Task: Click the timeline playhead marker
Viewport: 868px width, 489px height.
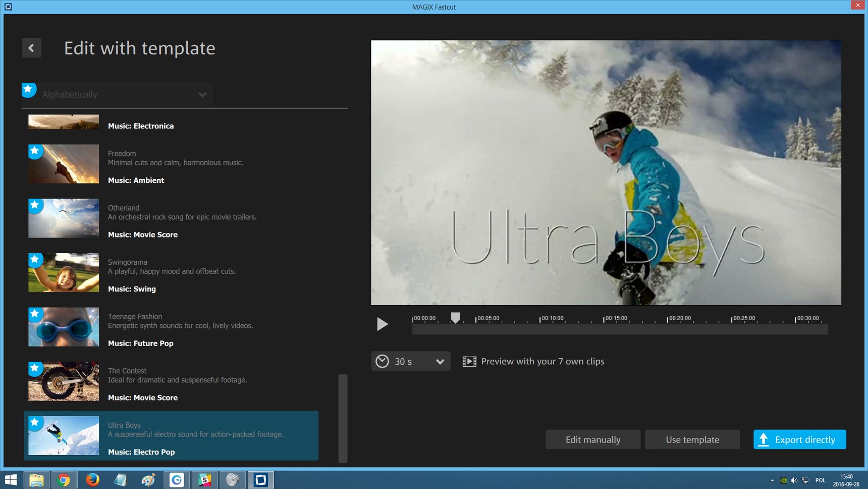Action: pyautogui.click(x=455, y=317)
